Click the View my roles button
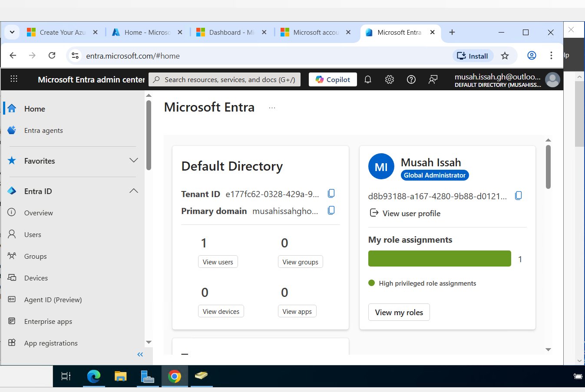The height and width of the screenshot is (392, 585). click(399, 312)
